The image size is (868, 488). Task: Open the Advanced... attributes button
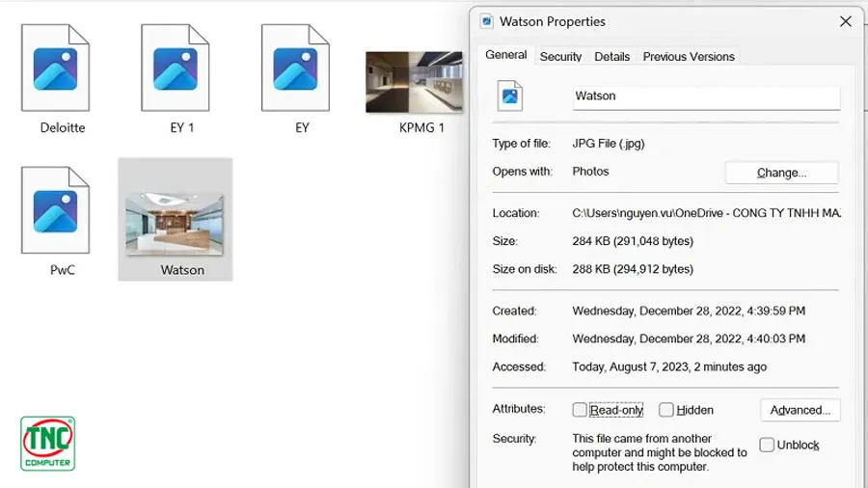tap(800, 410)
